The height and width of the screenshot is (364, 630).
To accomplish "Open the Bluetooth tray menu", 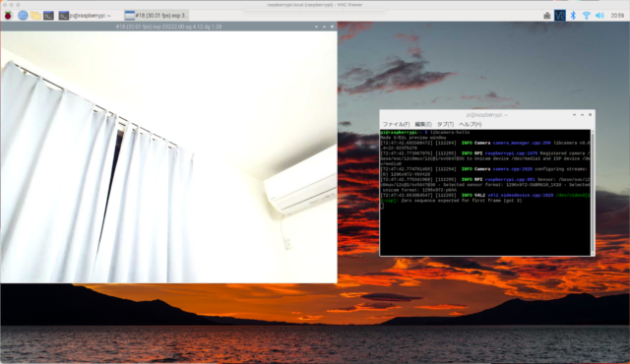I will pyautogui.click(x=573, y=16).
